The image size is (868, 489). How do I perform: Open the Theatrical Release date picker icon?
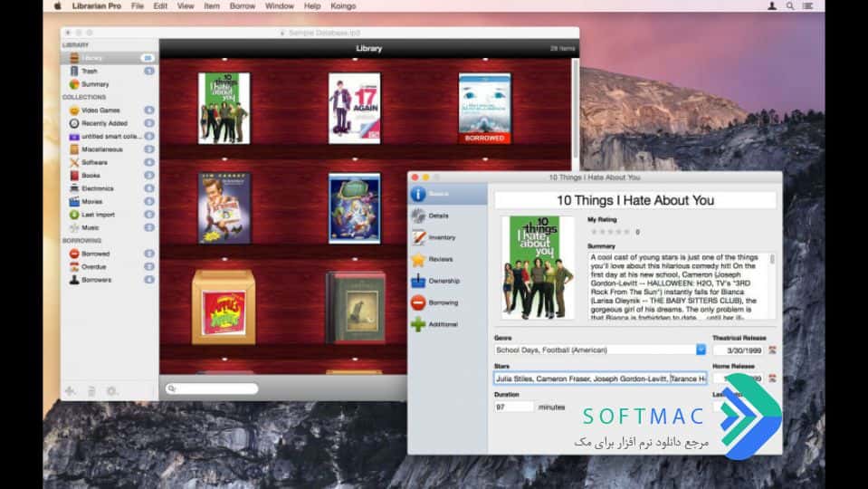(772, 350)
